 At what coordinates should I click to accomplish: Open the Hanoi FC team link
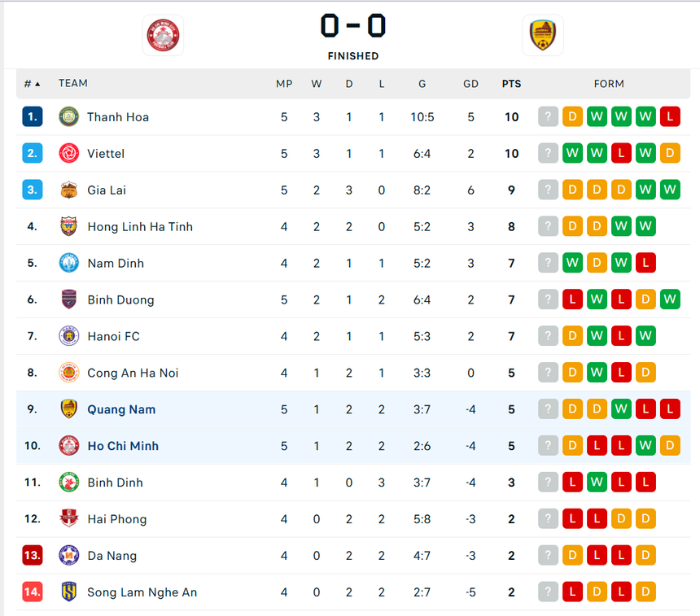click(113, 336)
